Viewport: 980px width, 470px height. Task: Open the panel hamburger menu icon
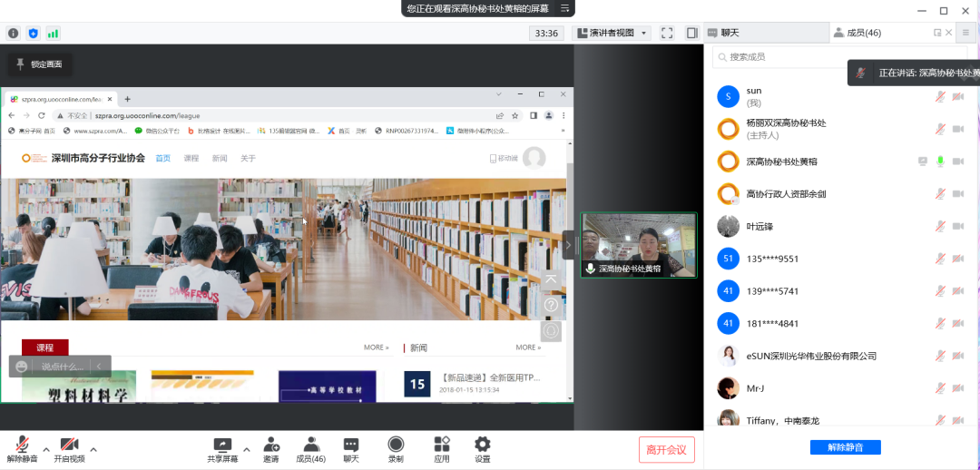[x=966, y=34]
